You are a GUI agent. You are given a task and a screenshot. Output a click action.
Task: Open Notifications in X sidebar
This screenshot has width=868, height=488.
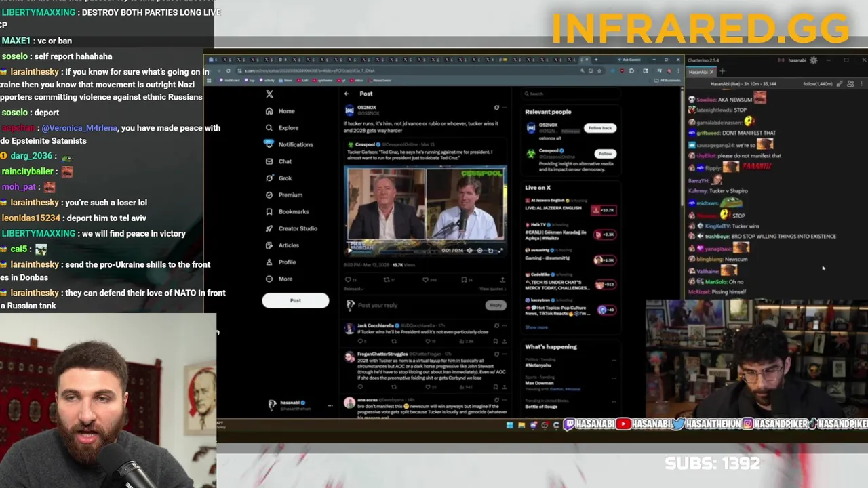click(x=289, y=144)
